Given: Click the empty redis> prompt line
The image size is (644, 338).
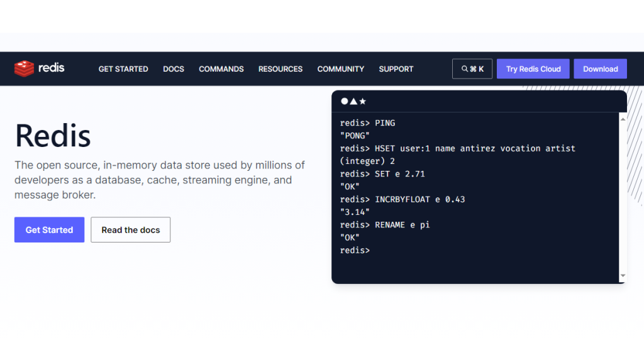Looking at the screenshot, I should click(355, 250).
